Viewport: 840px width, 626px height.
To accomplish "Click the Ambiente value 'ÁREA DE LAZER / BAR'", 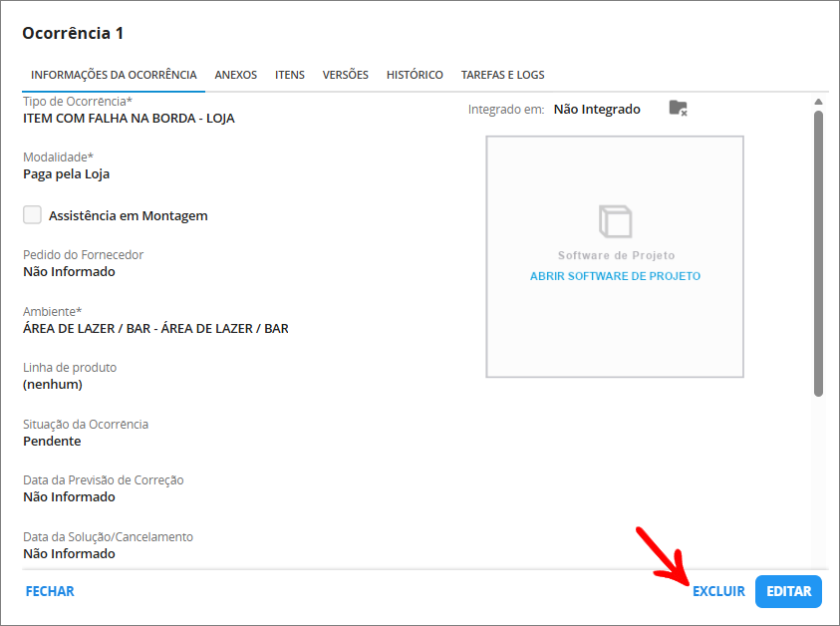I will pos(155,329).
